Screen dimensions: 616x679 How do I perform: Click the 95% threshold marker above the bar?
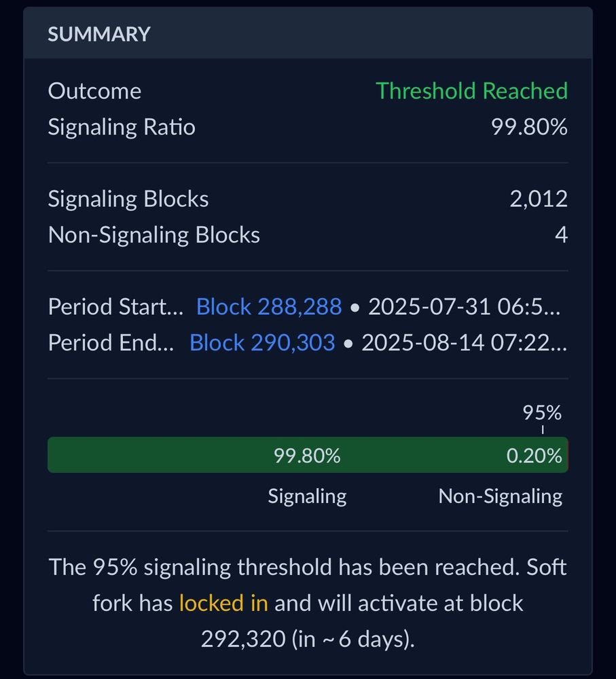[x=542, y=413]
